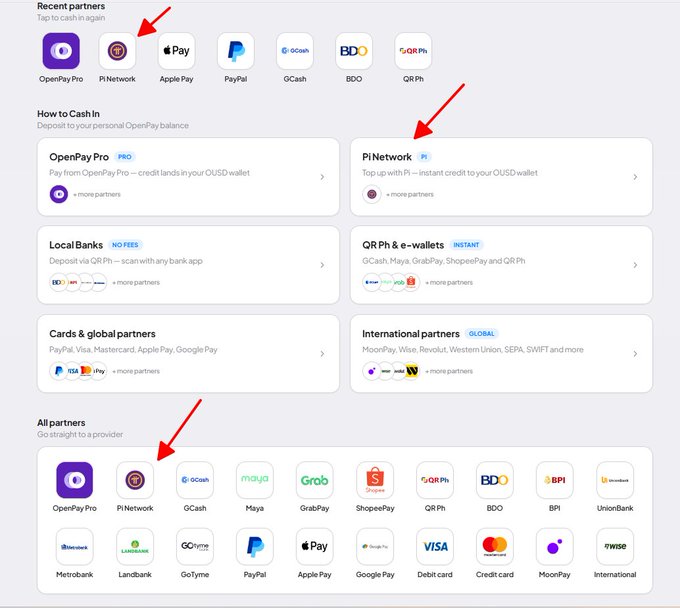Viewport: 680px width, 608px height.
Task: Select OpenPay Pro in All partners
Action: tap(75, 480)
